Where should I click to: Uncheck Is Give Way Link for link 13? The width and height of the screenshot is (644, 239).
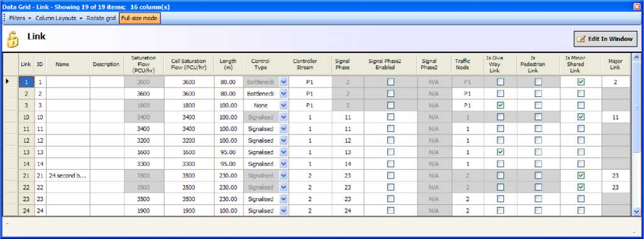click(x=500, y=152)
